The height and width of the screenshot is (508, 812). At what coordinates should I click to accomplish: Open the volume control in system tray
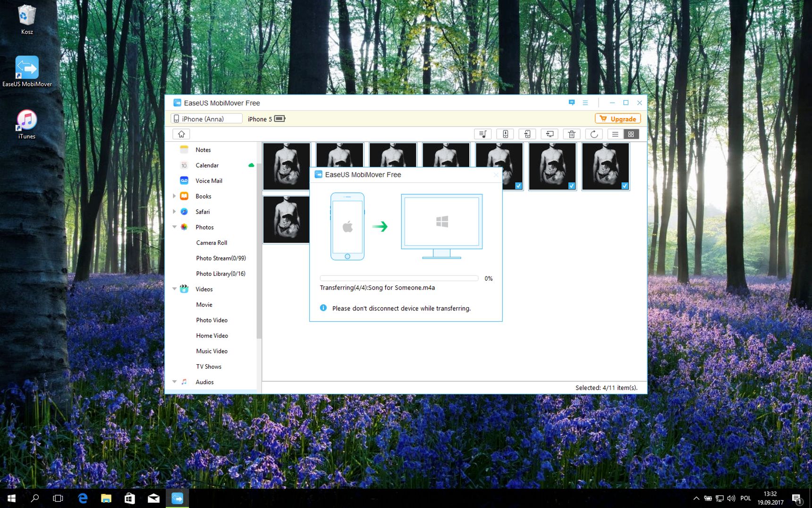[731, 498]
